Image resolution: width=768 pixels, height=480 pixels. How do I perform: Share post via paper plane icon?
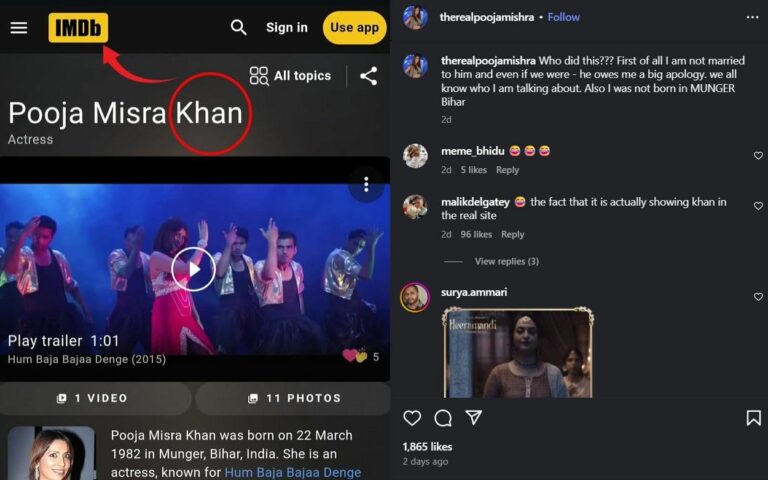[x=474, y=418]
